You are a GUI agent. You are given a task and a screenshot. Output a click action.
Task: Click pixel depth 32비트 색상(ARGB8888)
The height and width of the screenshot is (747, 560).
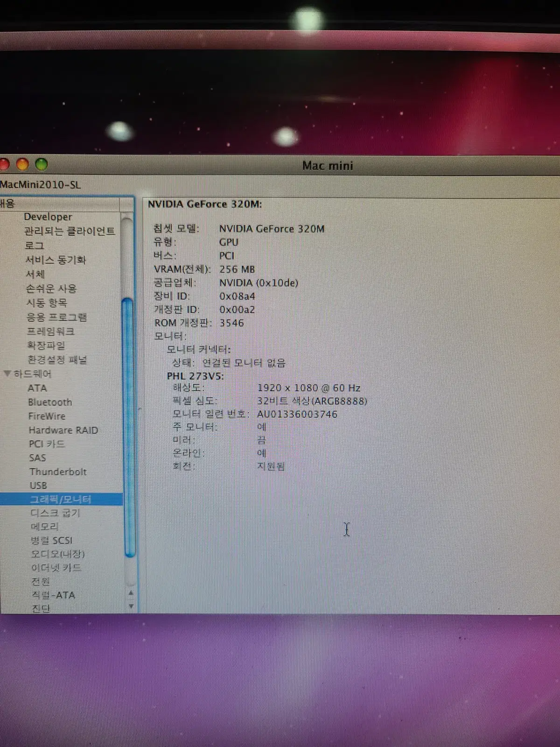(x=312, y=401)
